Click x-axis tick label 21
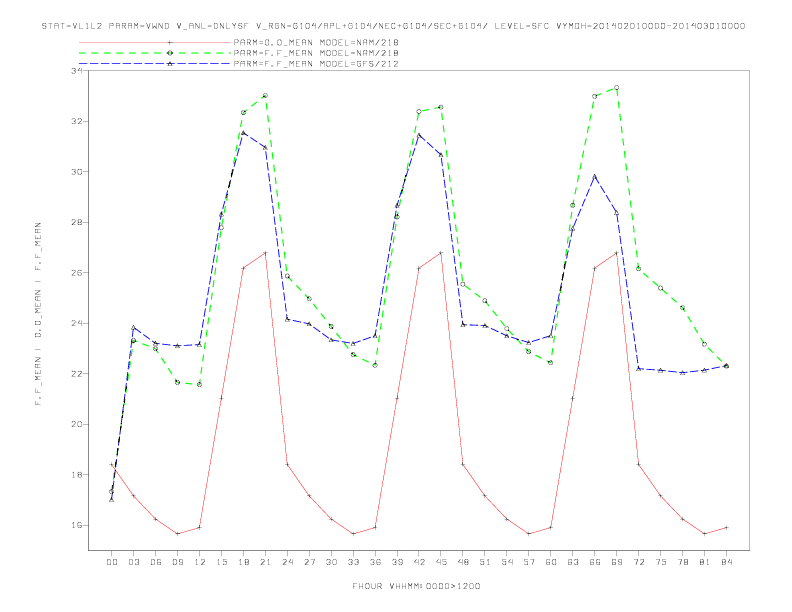The height and width of the screenshot is (612, 792). point(265,562)
